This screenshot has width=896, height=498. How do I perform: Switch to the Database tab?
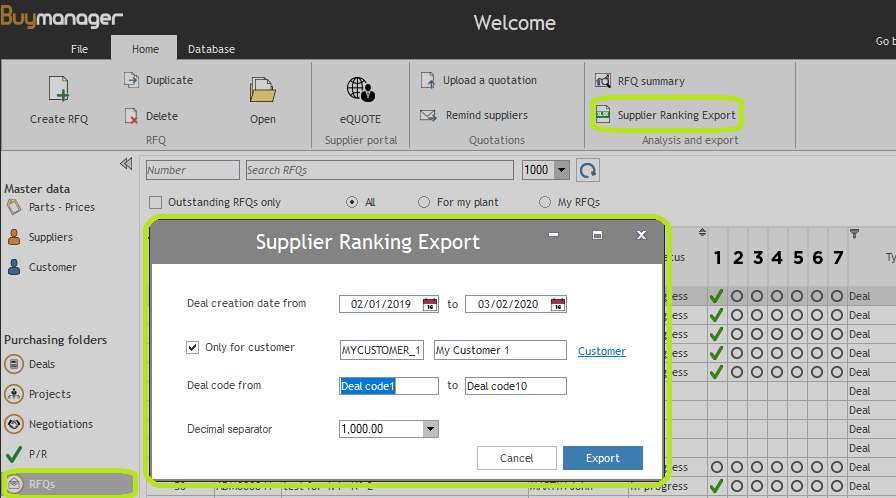tap(211, 49)
